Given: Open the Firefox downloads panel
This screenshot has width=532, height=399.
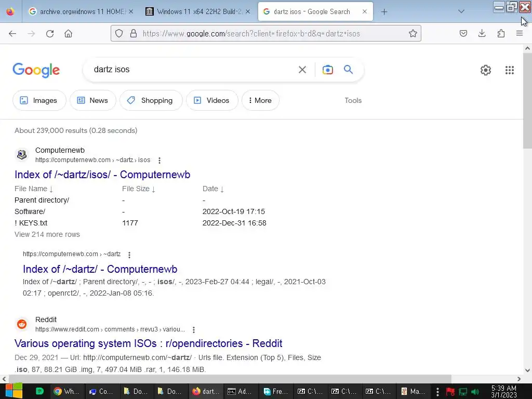Looking at the screenshot, I should point(482,33).
